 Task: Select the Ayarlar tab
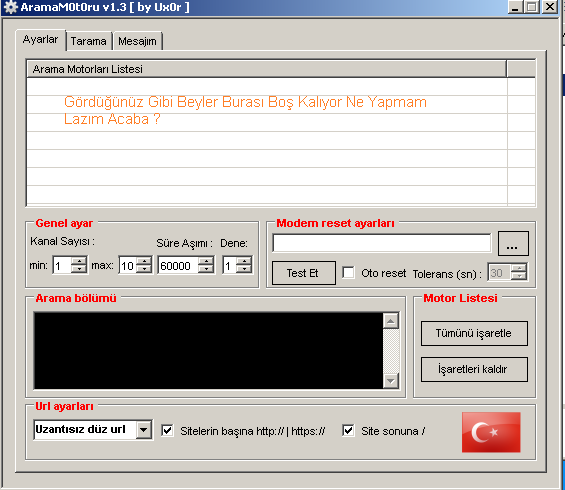coord(40,40)
